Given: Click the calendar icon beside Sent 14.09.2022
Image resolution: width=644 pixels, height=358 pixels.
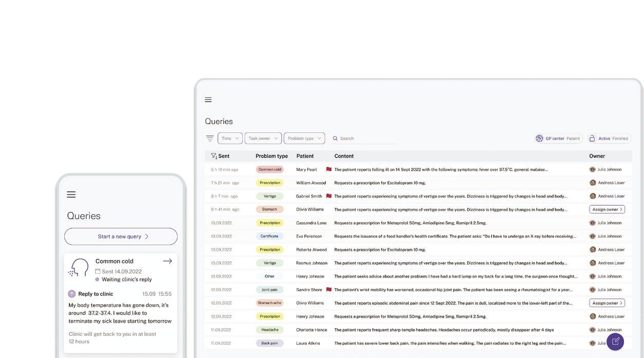Looking at the screenshot, I should [97, 271].
